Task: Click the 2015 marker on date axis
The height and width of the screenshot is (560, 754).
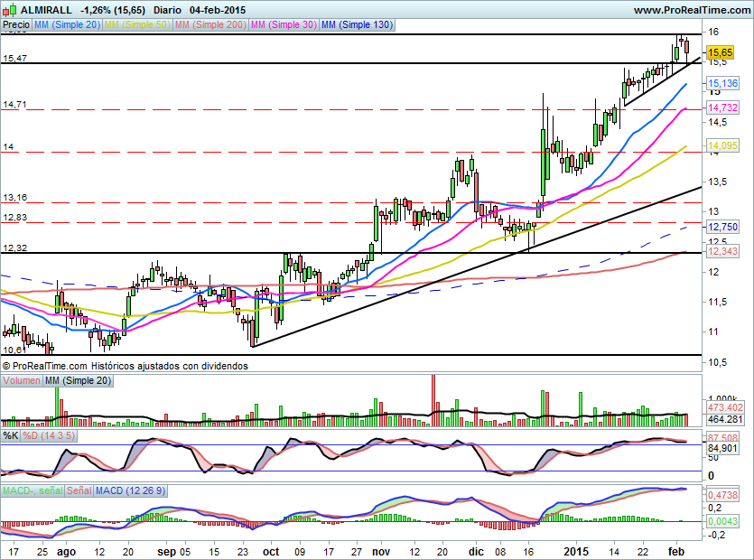Action: click(x=575, y=549)
